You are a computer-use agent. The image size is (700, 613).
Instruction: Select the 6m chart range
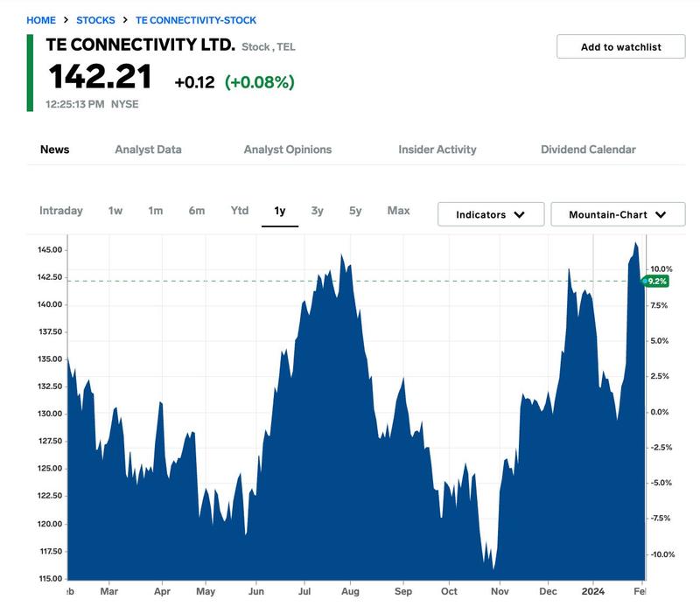point(196,211)
